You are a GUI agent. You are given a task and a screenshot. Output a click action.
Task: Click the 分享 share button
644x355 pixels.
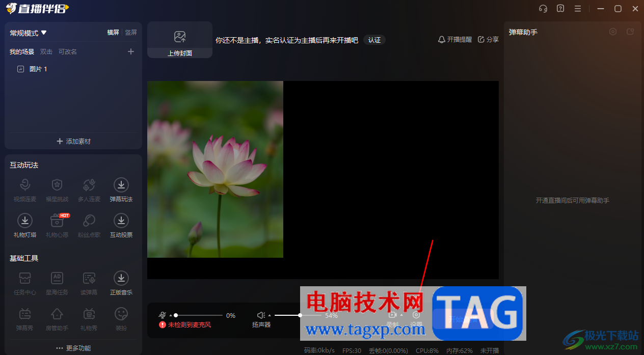pos(488,39)
